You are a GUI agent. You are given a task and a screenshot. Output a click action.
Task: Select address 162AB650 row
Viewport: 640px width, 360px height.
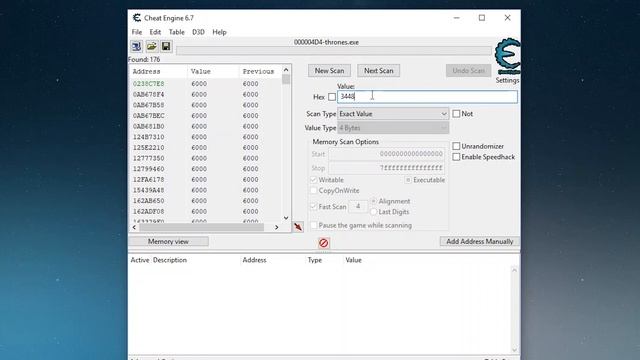[x=205, y=201]
